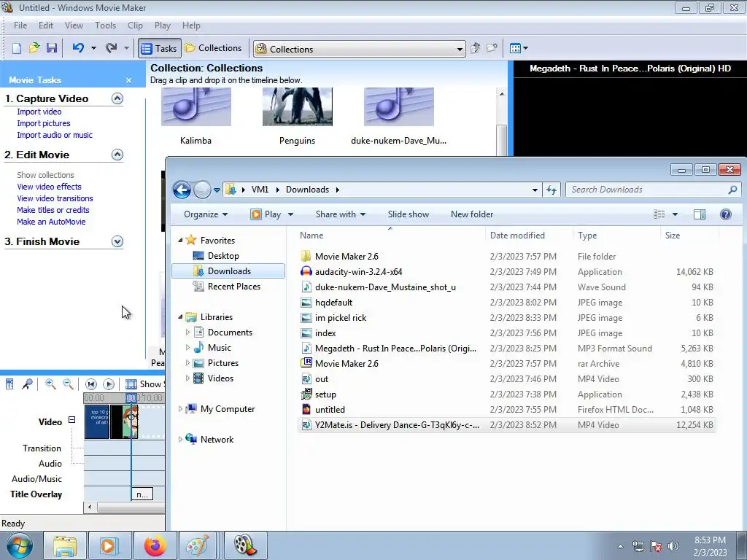Click the Narrate Timeline microphone icon
The height and width of the screenshot is (560, 747).
[x=27, y=384]
